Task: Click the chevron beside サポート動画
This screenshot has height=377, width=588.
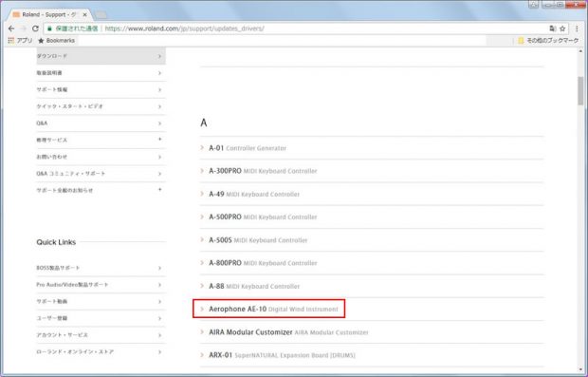Action: click(x=159, y=302)
